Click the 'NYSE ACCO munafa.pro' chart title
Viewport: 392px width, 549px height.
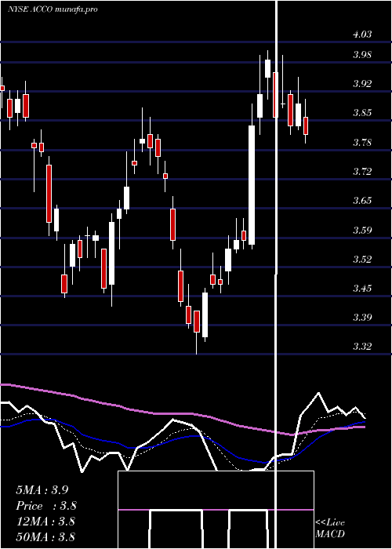pos(53,9)
